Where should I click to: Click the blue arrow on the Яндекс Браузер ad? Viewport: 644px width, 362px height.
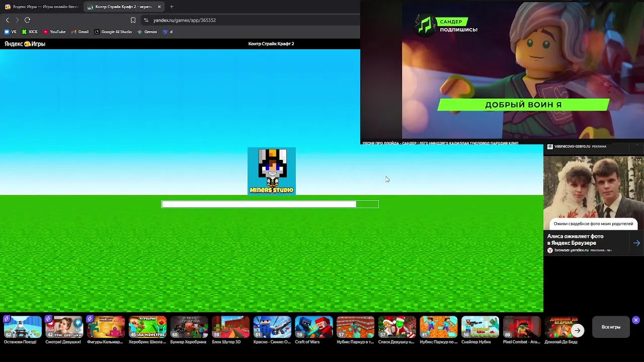coord(636,243)
